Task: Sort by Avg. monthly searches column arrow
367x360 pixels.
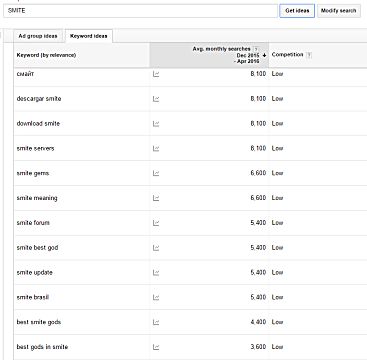Action: pyautogui.click(x=265, y=55)
